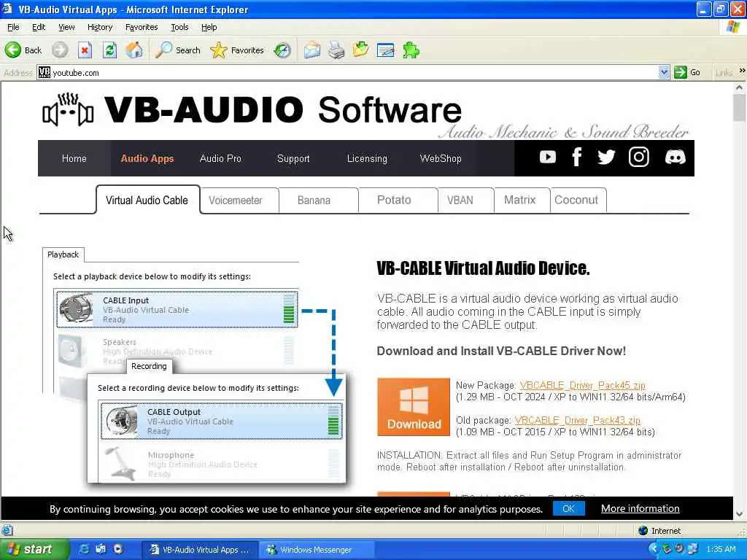Open the Help menu
Screen dimensions: 747x560
point(209,27)
